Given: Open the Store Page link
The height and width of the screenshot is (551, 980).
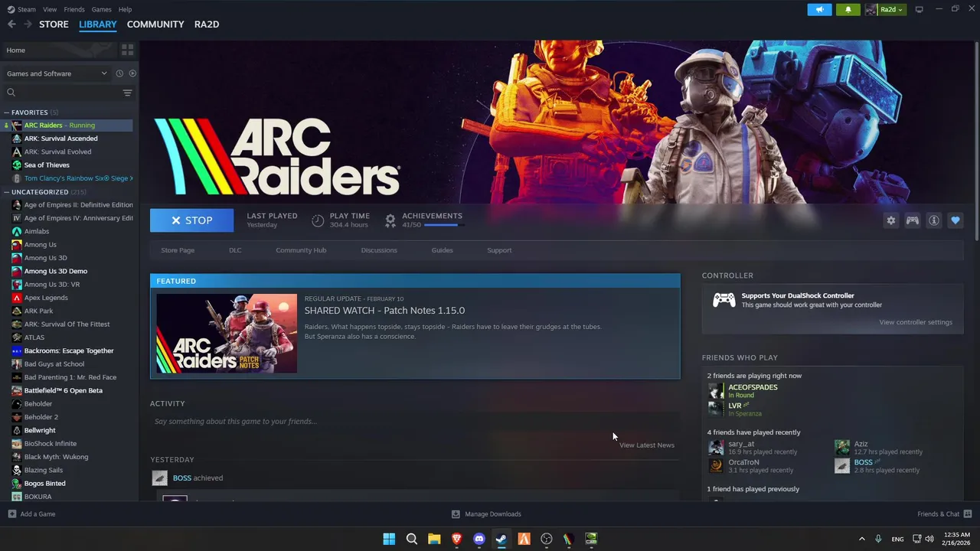Looking at the screenshot, I should point(178,250).
